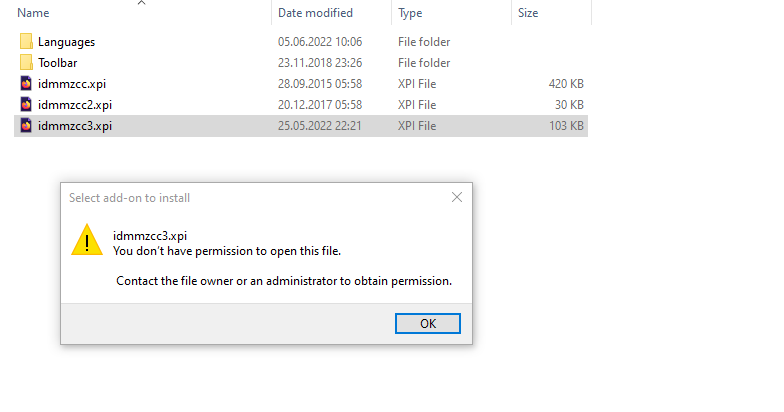
Task: Click the yellow warning icon in dialog
Action: (x=87, y=240)
